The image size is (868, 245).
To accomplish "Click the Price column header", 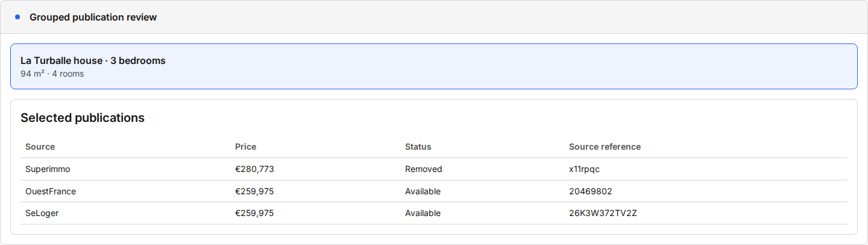I will coord(245,147).
